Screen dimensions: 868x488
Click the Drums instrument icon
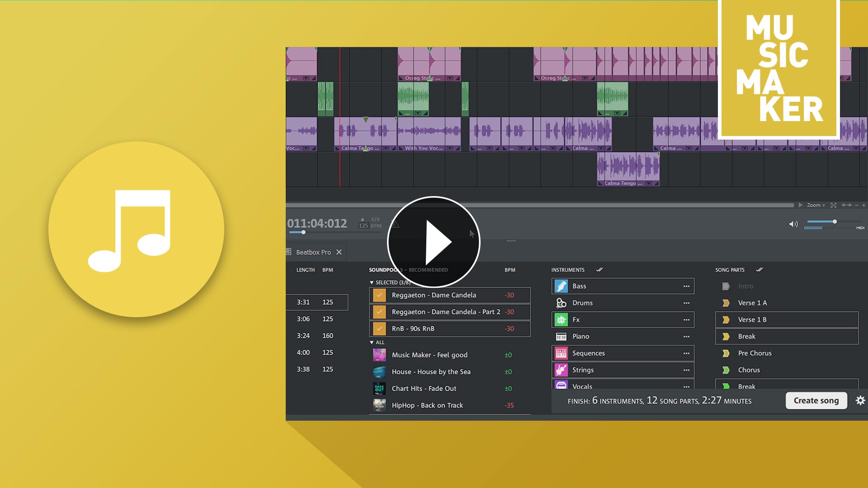point(561,303)
